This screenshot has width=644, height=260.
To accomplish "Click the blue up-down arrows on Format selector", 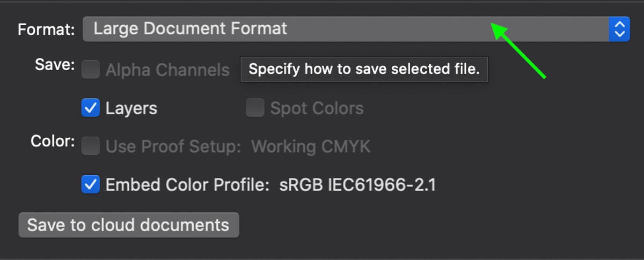I will point(619,29).
